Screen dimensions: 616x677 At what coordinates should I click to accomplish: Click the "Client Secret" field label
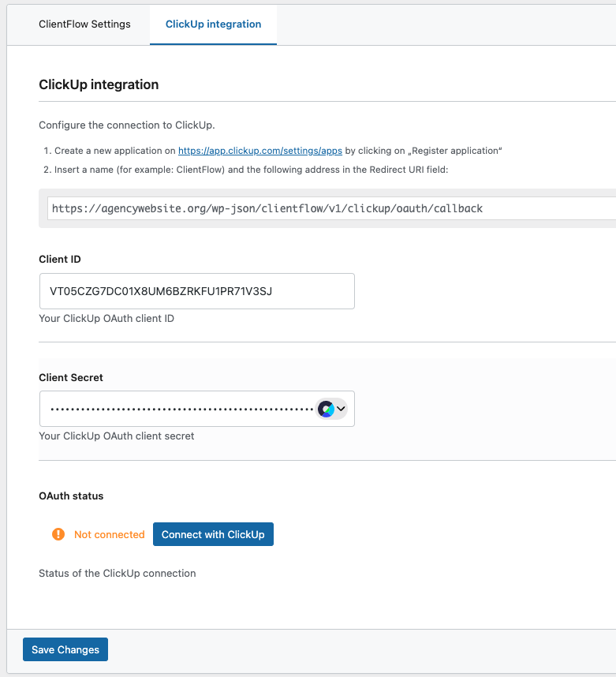point(71,377)
